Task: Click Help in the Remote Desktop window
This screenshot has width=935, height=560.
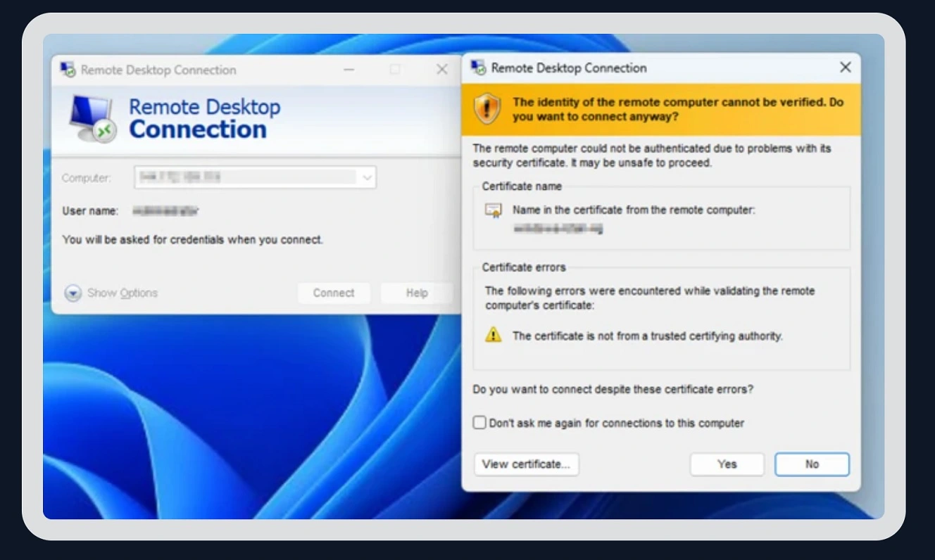Action: tap(417, 293)
